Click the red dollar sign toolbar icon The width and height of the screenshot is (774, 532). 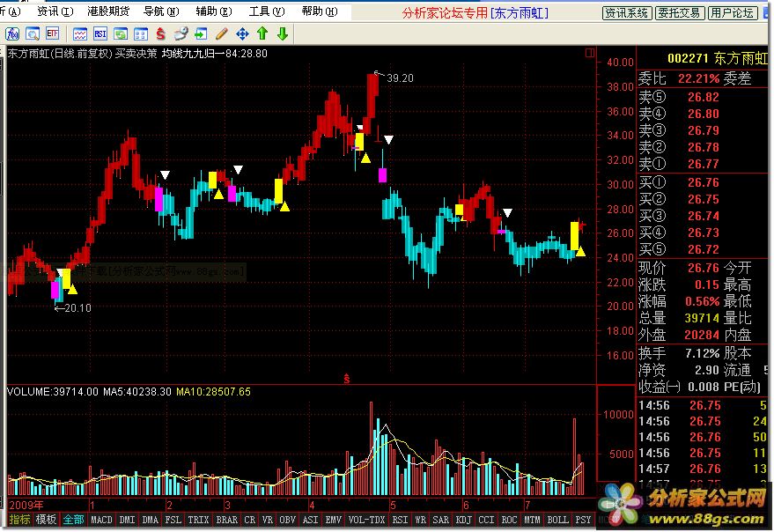pyautogui.click(x=160, y=33)
